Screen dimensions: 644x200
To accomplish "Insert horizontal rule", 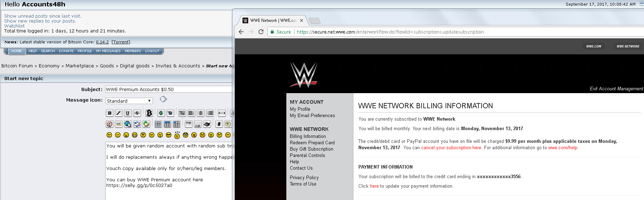I will [x=222, y=113].
